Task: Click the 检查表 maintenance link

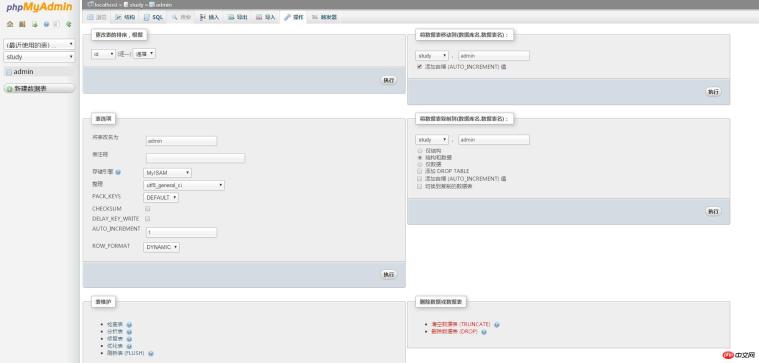Action: (x=115, y=324)
